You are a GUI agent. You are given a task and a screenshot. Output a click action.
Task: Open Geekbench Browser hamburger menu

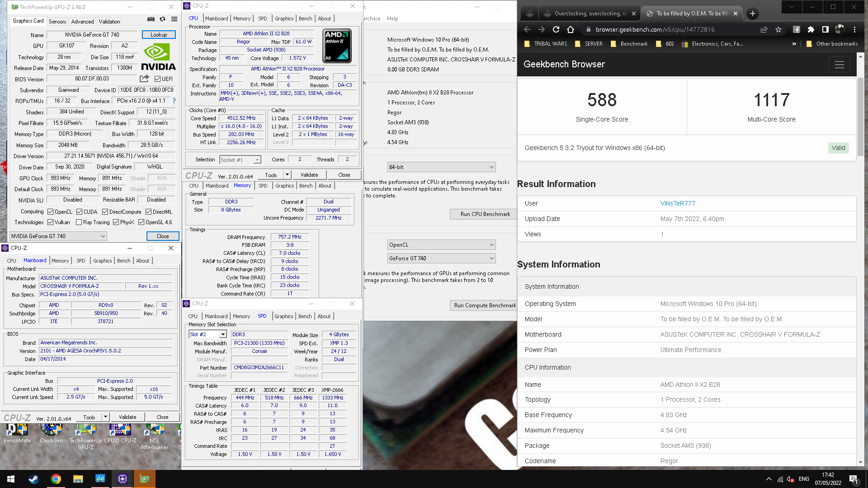tap(840, 65)
